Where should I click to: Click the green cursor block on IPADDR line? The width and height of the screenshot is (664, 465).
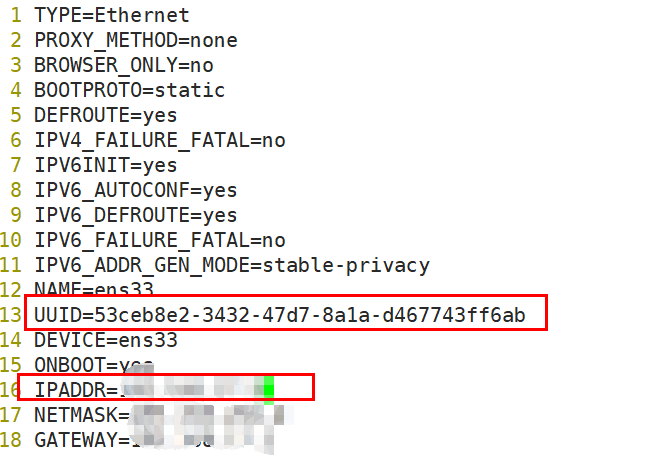pyautogui.click(x=269, y=390)
